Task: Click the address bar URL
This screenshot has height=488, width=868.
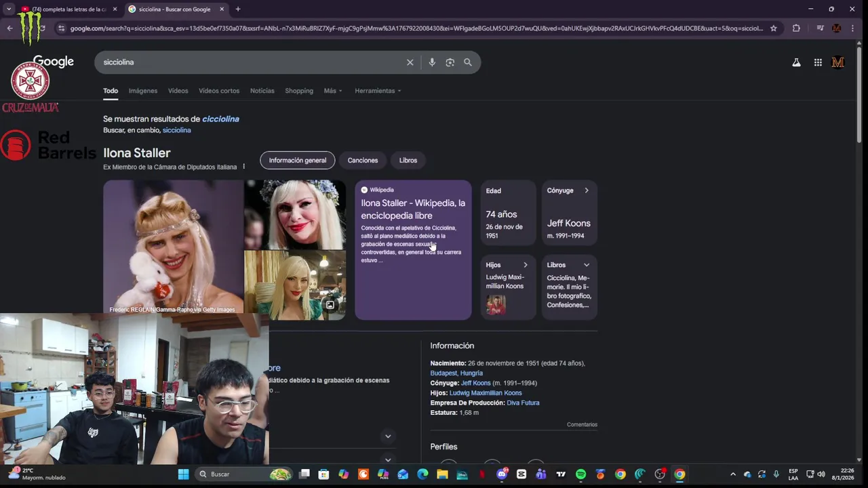Action: (x=416, y=28)
